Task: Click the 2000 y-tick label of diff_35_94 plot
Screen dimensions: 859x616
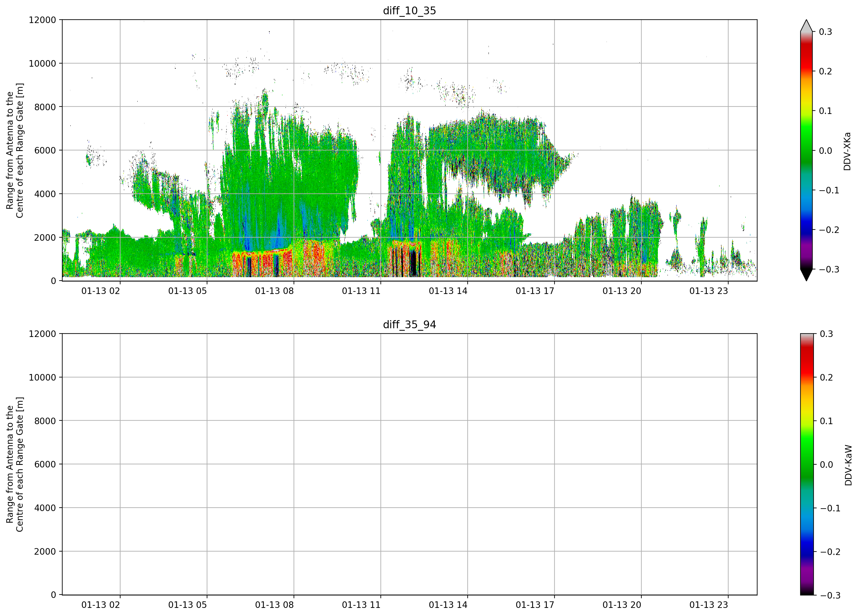Action: [x=45, y=552]
